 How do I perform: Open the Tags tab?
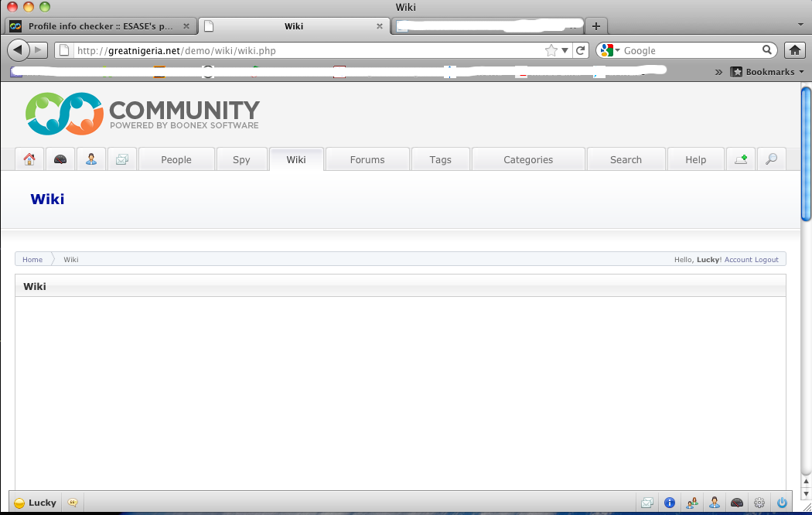(x=440, y=159)
